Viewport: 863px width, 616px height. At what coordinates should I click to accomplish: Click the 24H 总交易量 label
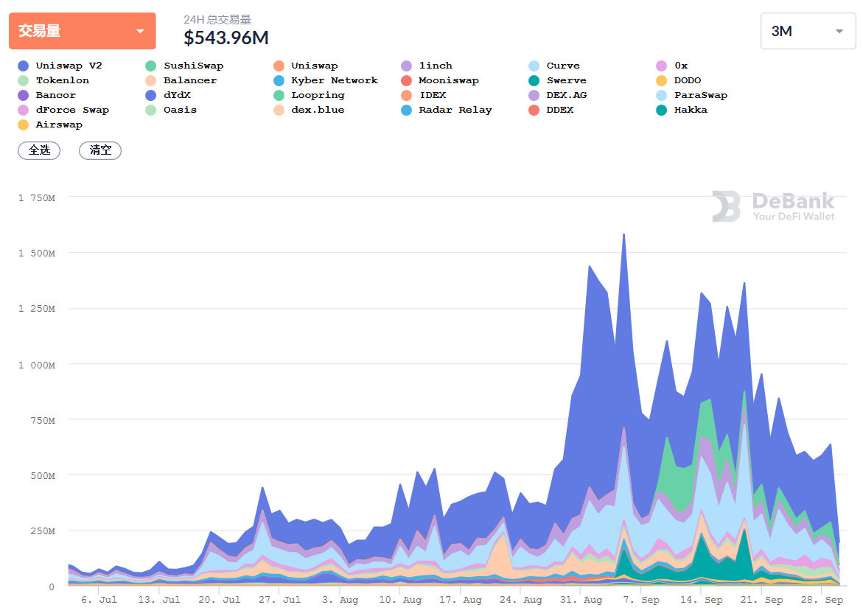pyautogui.click(x=217, y=20)
